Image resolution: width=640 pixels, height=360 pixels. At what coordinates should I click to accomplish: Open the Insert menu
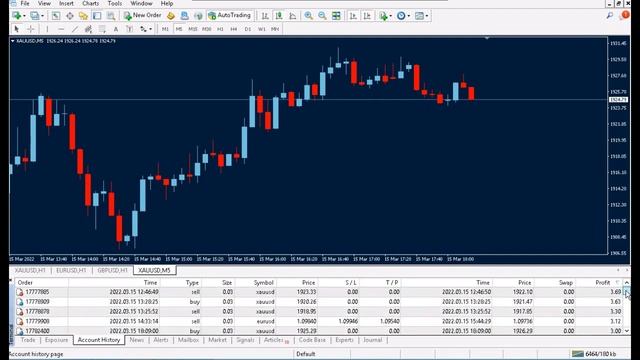click(66, 3)
